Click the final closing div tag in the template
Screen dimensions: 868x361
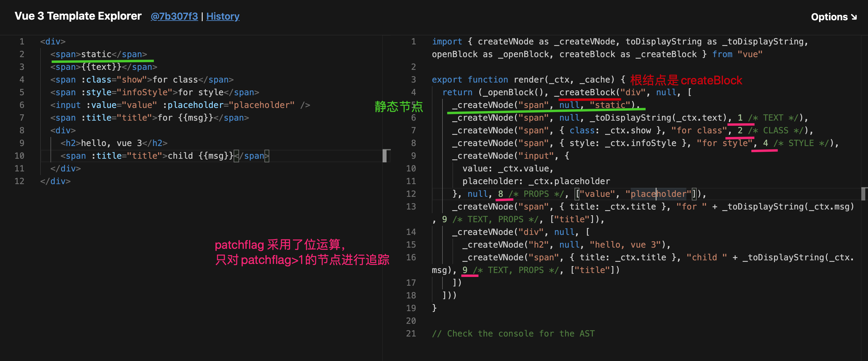55,181
